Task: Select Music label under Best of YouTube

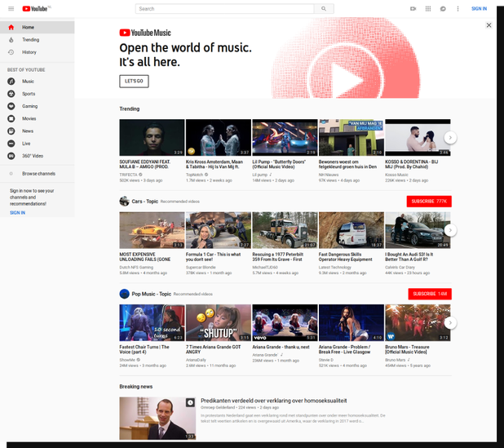Action: coord(28,82)
